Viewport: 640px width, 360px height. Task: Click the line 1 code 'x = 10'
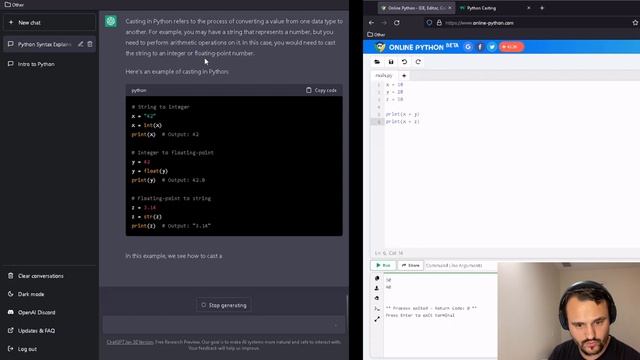[394, 85]
